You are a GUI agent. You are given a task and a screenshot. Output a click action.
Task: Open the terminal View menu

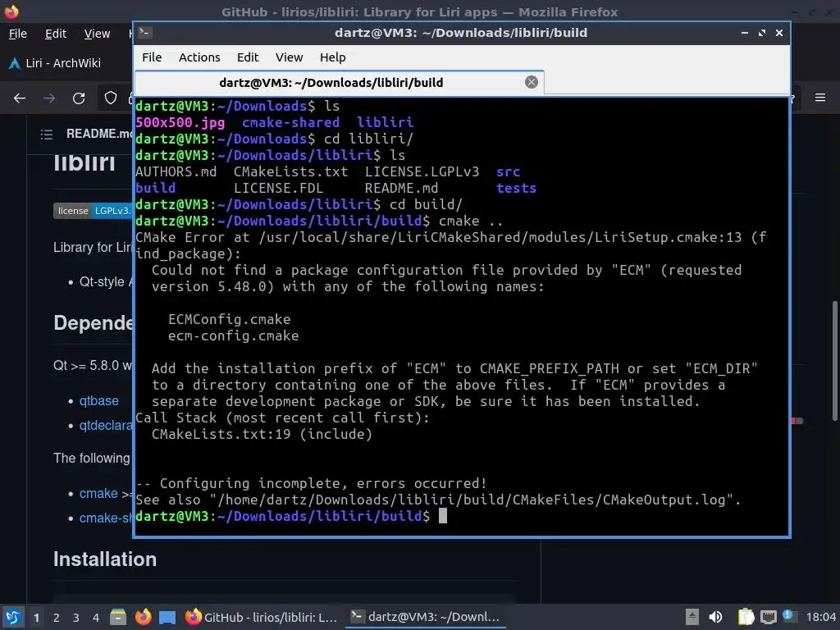tap(290, 57)
